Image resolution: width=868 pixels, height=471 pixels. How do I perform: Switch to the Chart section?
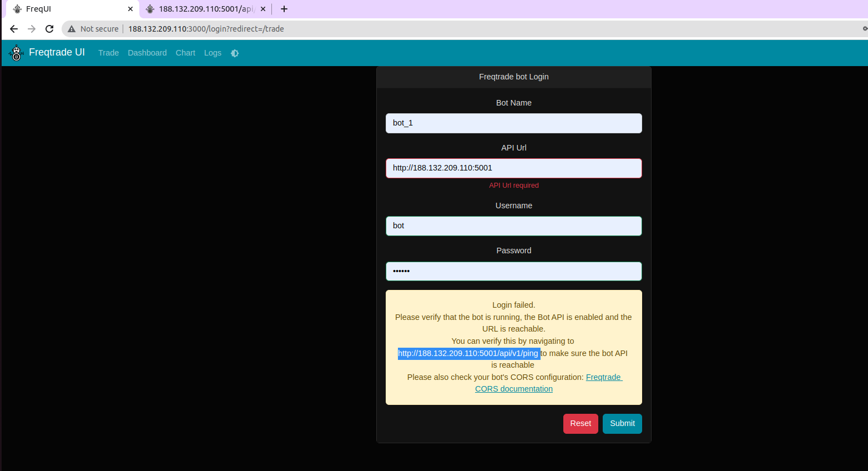click(x=185, y=53)
